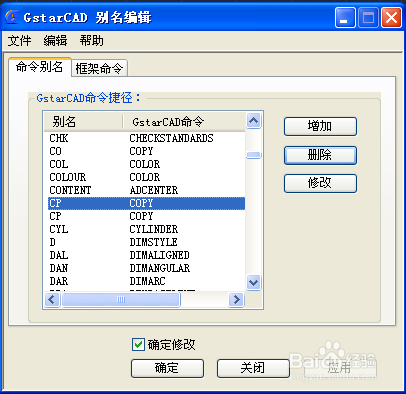
Task: Open the 编辑 menu
Action: point(55,41)
